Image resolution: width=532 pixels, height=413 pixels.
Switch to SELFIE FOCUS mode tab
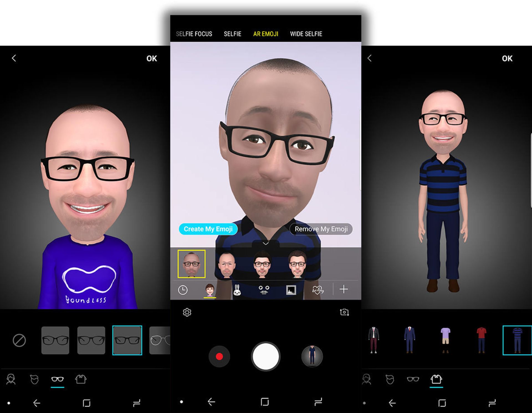point(194,34)
